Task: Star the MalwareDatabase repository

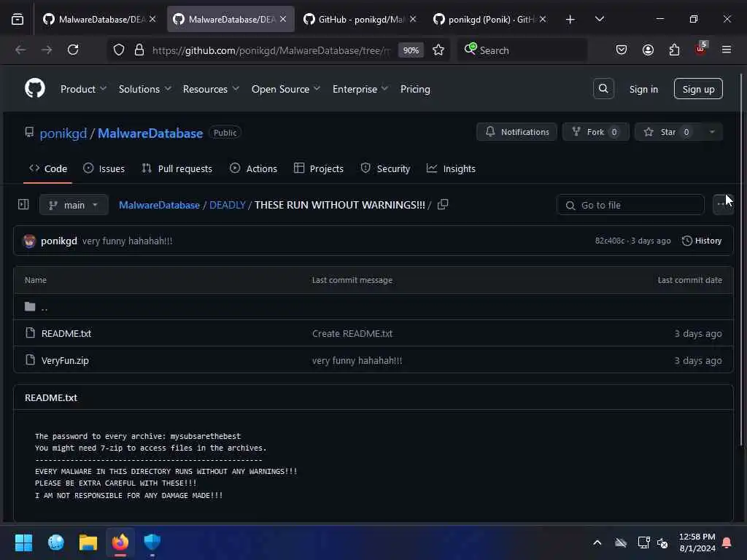Action: click(x=667, y=132)
